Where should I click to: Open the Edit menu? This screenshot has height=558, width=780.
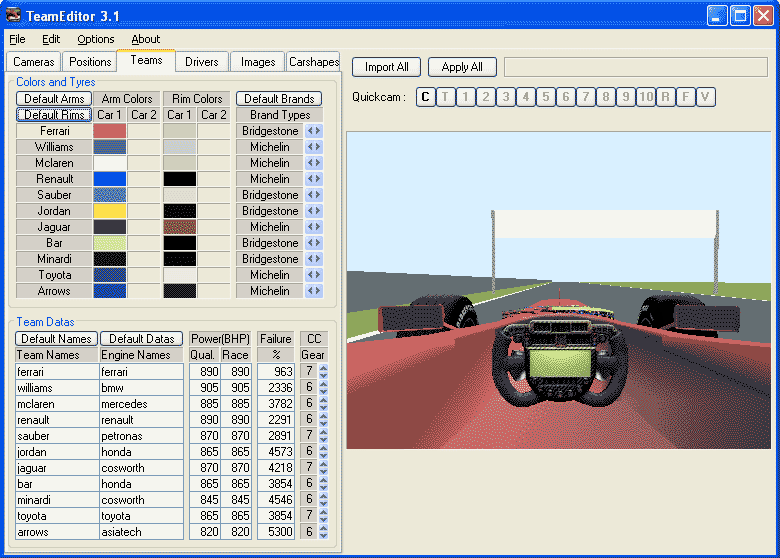(51, 39)
